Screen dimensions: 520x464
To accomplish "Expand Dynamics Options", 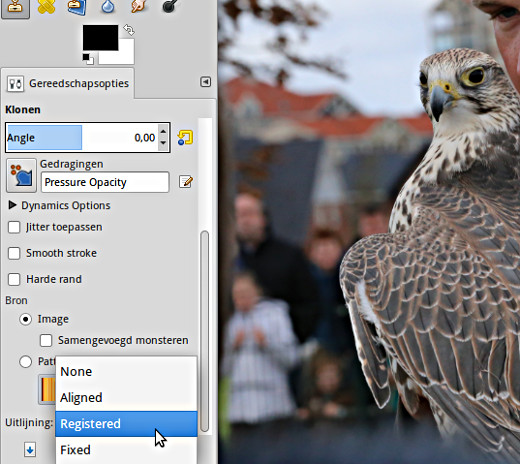I will pyautogui.click(x=12, y=205).
